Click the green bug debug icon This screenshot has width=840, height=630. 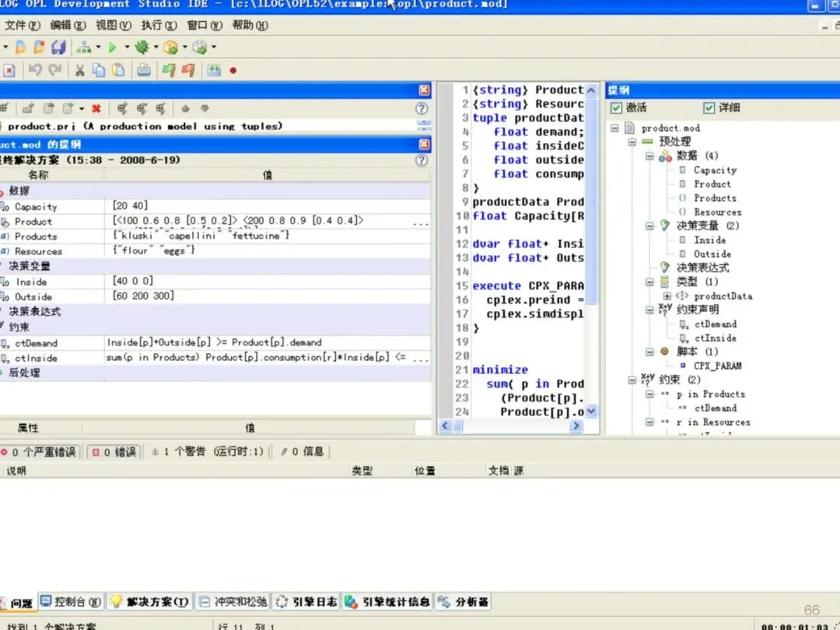tap(142, 47)
